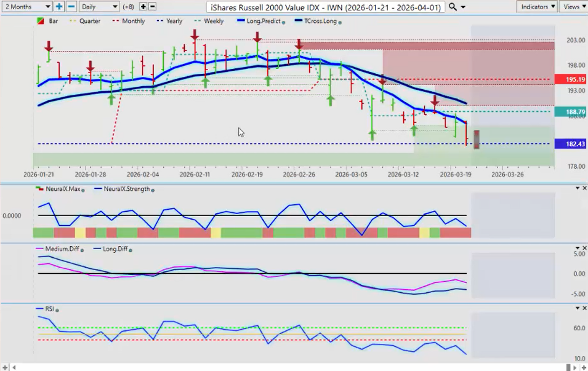Toggle the Monthly levels legend
The width and height of the screenshot is (588, 371).
(129, 21)
